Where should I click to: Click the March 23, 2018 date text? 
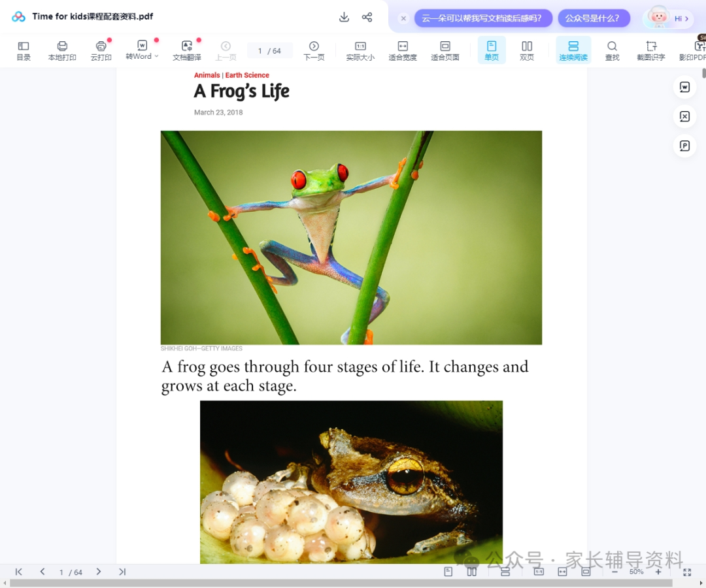click(218, 112)
